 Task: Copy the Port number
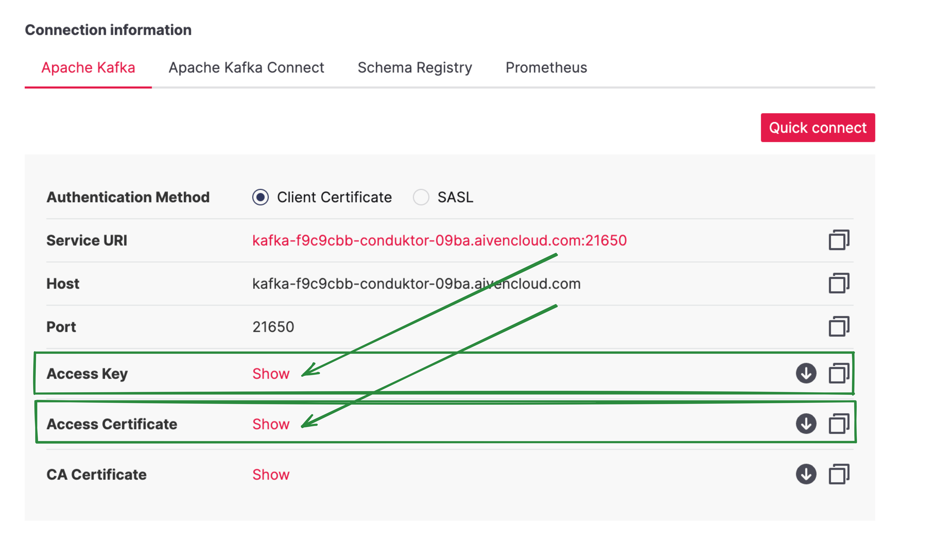[x=839, y=326]
